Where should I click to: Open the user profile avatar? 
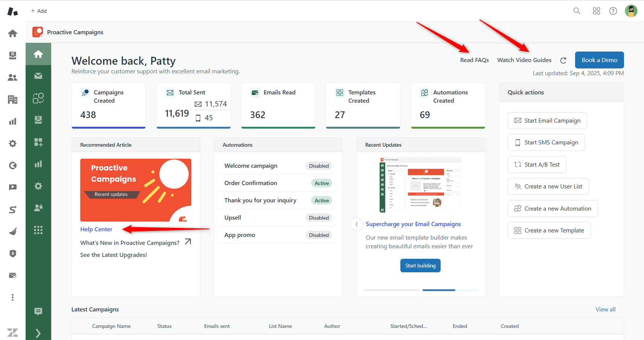(631, 11)
